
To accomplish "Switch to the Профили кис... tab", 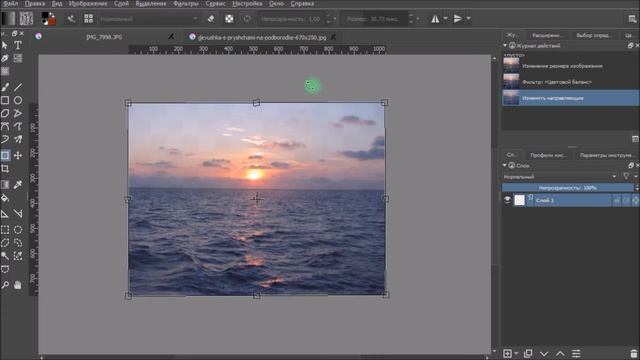I will pos(548,155).
